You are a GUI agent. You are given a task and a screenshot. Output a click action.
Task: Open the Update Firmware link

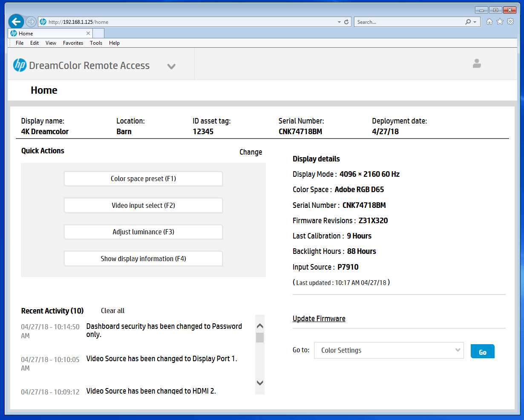[x=319, y=319]
